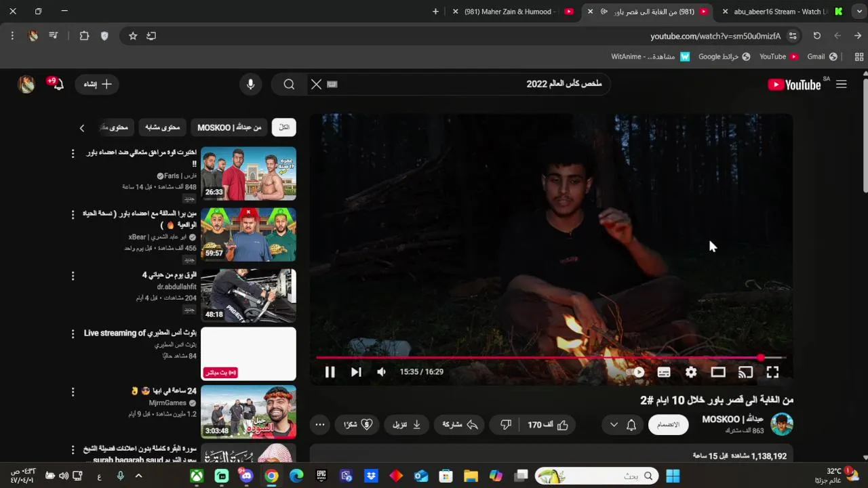The image size is (868, 488).
Task: Skip to the next video
Action: tap(356, 372)
